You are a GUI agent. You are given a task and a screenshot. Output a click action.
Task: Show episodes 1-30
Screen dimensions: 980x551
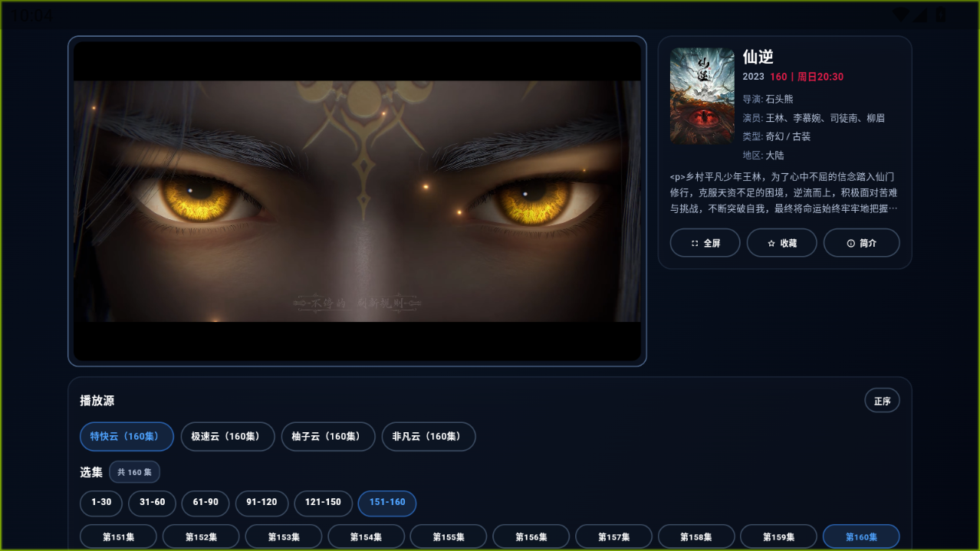[101, 503]
